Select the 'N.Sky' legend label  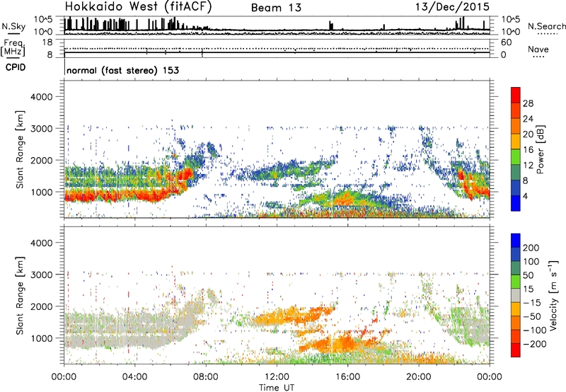[13, 26]
